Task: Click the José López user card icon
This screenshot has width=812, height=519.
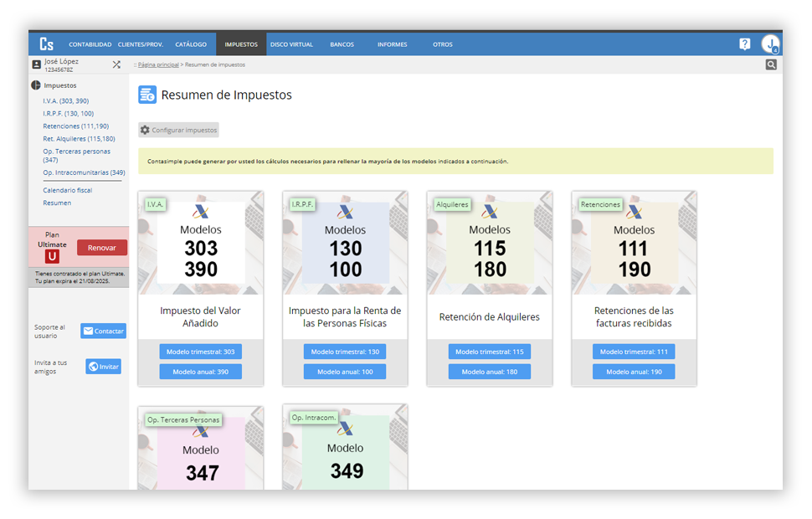Action: coord(36,64)
